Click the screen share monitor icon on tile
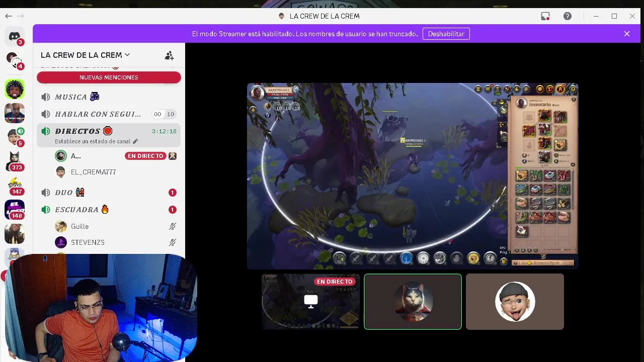Screen dimensions: 644x362 coord(311,302)
